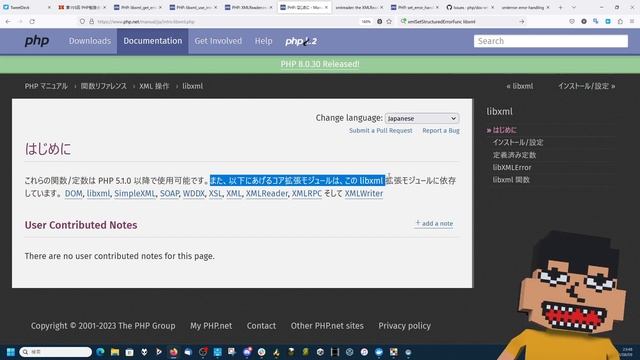
Task: Open the SimpleXML extension link
Action: pos(135,193)
